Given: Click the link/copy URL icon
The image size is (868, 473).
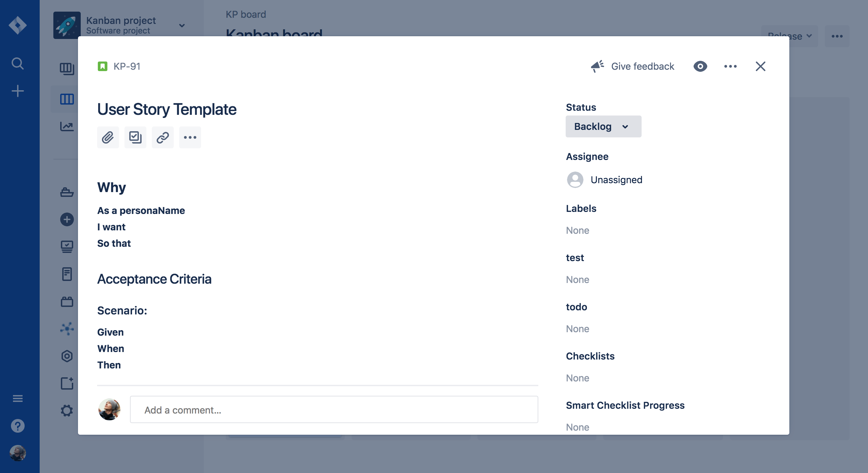Looking at the screenshot, I should pos(162,137).
